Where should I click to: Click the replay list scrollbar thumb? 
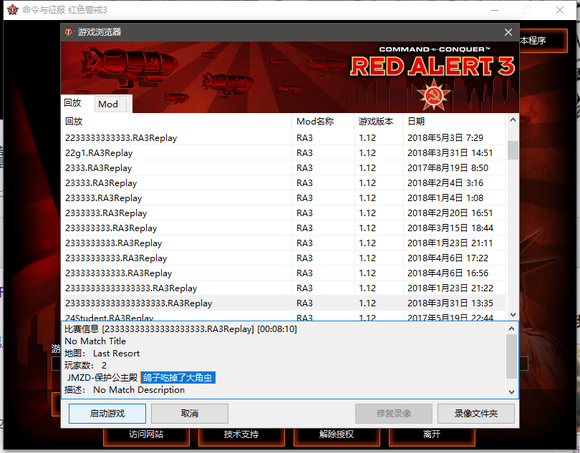tap(513, 150)
